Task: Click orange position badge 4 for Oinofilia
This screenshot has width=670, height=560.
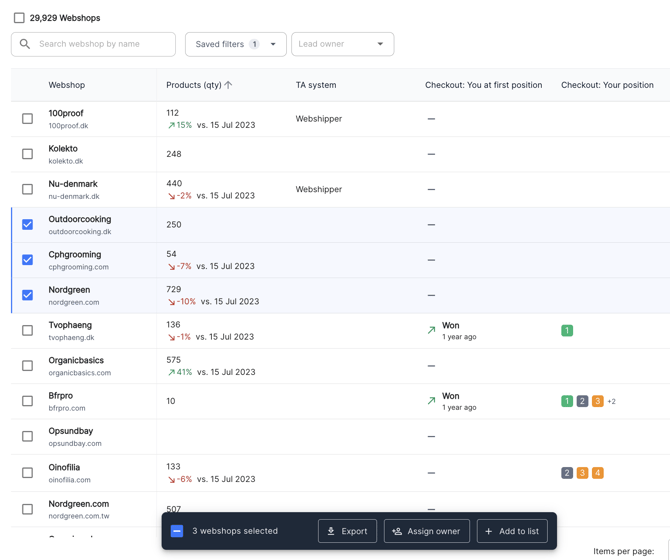Action: 597,473
